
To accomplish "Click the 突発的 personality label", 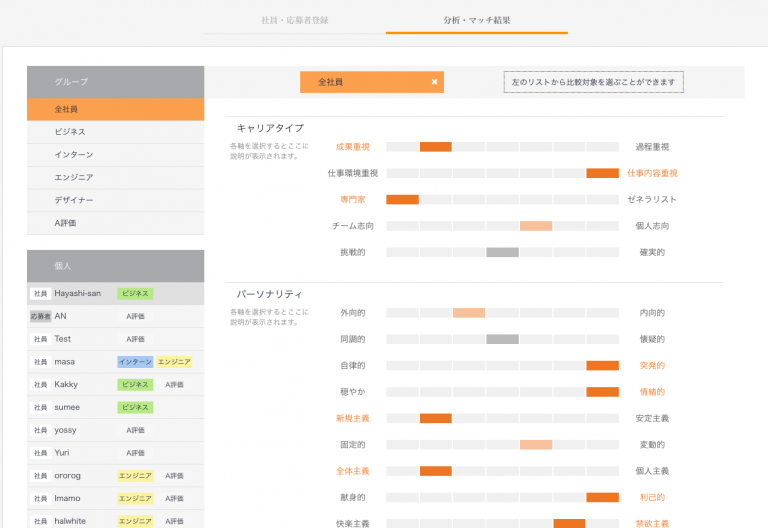I will (652, 366).
